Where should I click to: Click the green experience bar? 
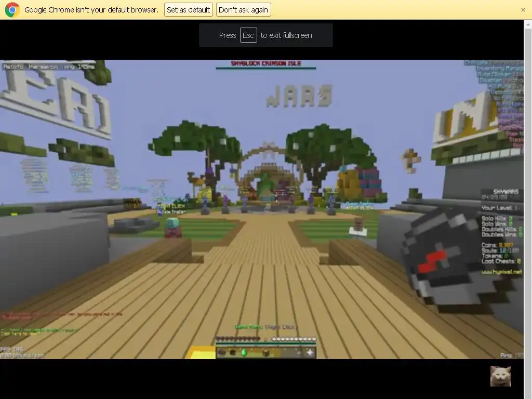click(266, 344)
